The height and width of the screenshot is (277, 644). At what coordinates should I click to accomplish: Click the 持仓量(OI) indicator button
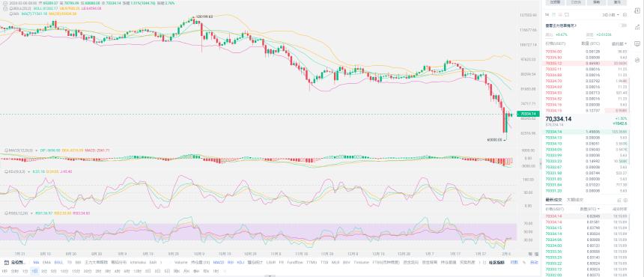tap(200, 262)
